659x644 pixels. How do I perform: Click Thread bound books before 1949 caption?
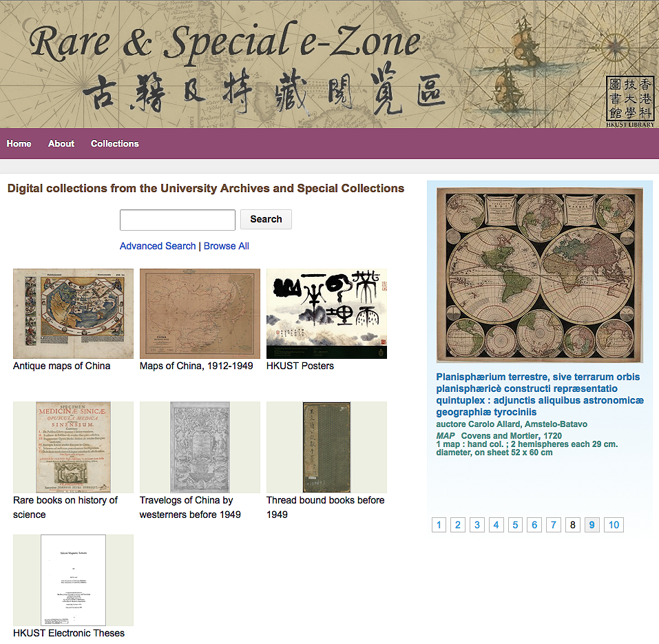pyautogui.click(x=325, y=508)
